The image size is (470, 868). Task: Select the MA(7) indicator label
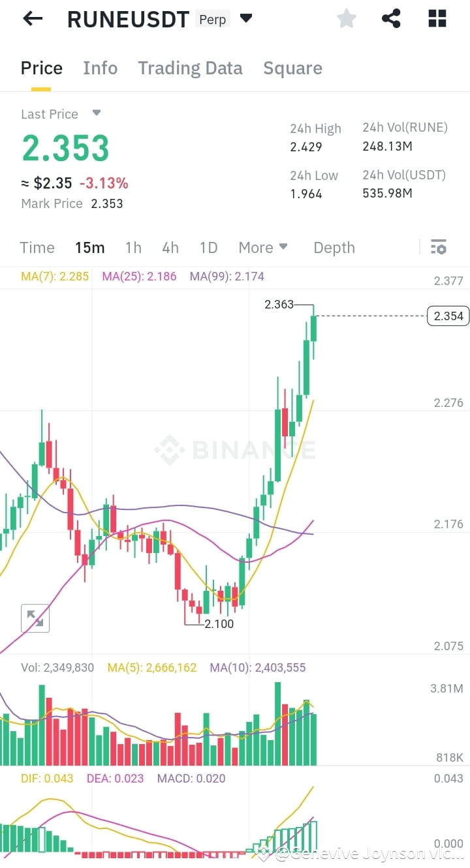pyautogui.click(x=55, y=276)
